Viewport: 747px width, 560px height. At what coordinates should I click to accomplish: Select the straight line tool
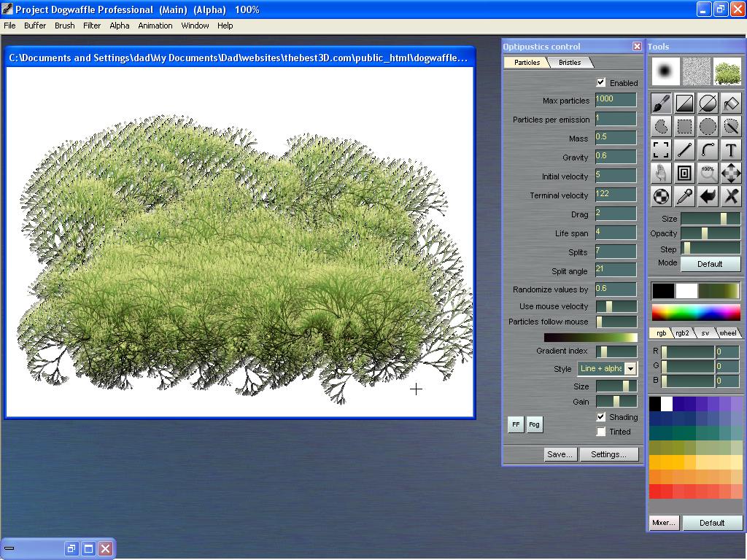click(684, 150)
